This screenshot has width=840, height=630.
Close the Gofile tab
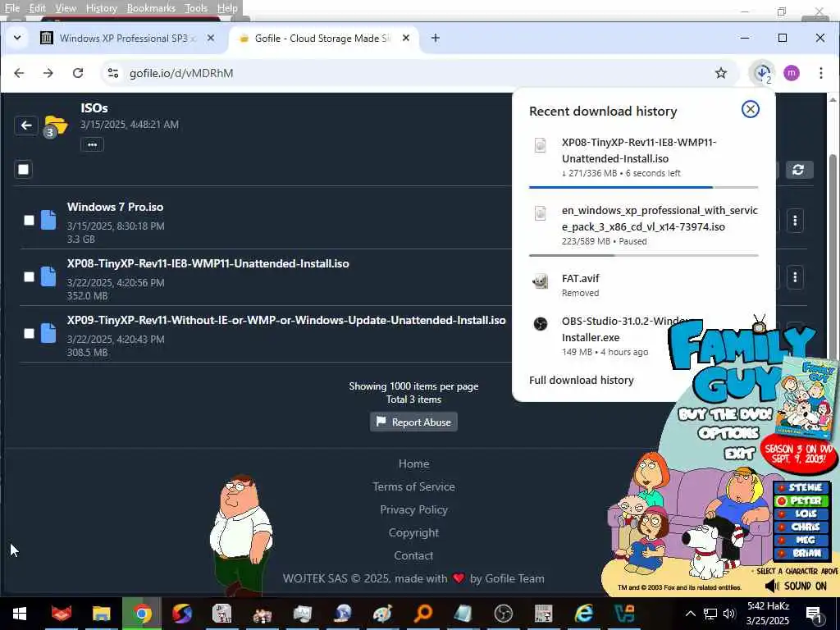tap(406, 38)
